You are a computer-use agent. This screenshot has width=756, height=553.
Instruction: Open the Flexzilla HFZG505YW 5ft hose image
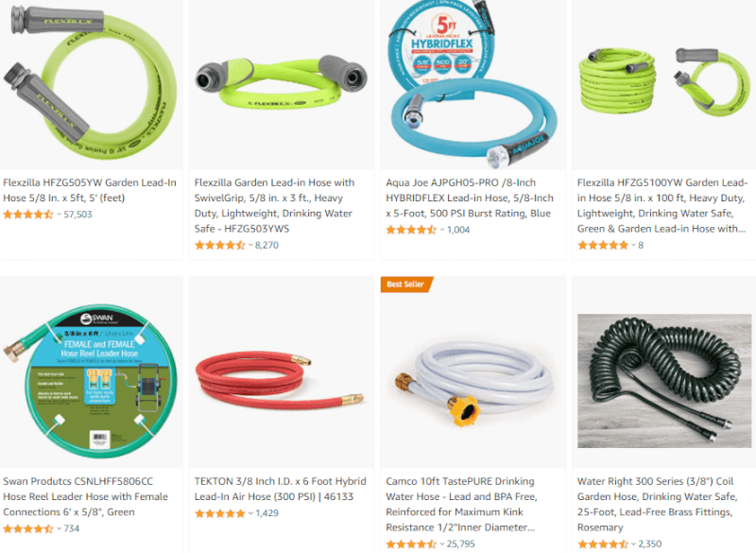[91, 83]
